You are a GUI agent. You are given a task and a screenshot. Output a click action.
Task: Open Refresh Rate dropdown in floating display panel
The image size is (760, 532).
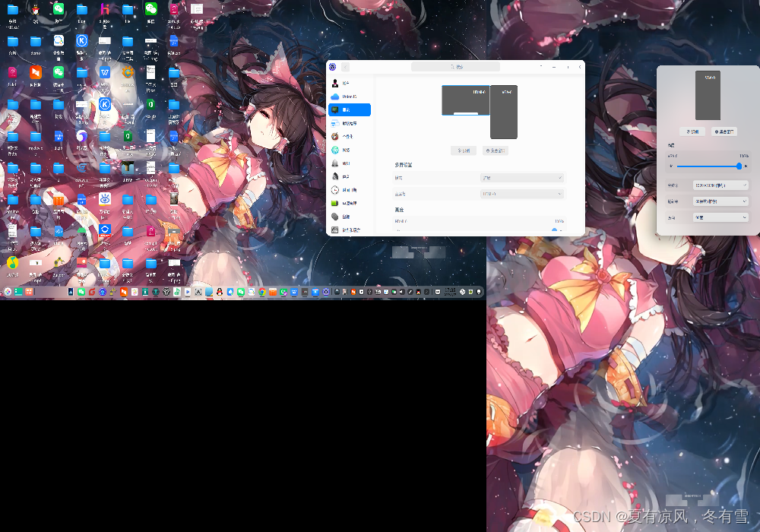click(720, 201)
